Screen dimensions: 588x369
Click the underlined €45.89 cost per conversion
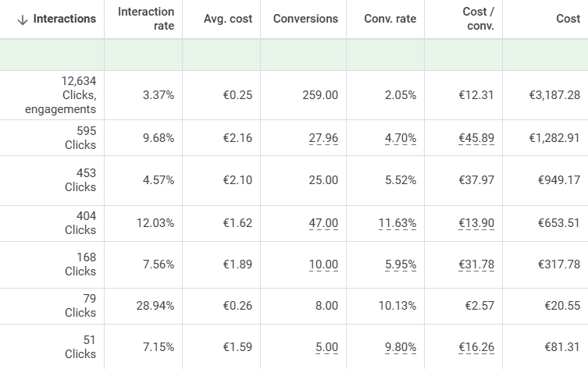coord(476,138)
